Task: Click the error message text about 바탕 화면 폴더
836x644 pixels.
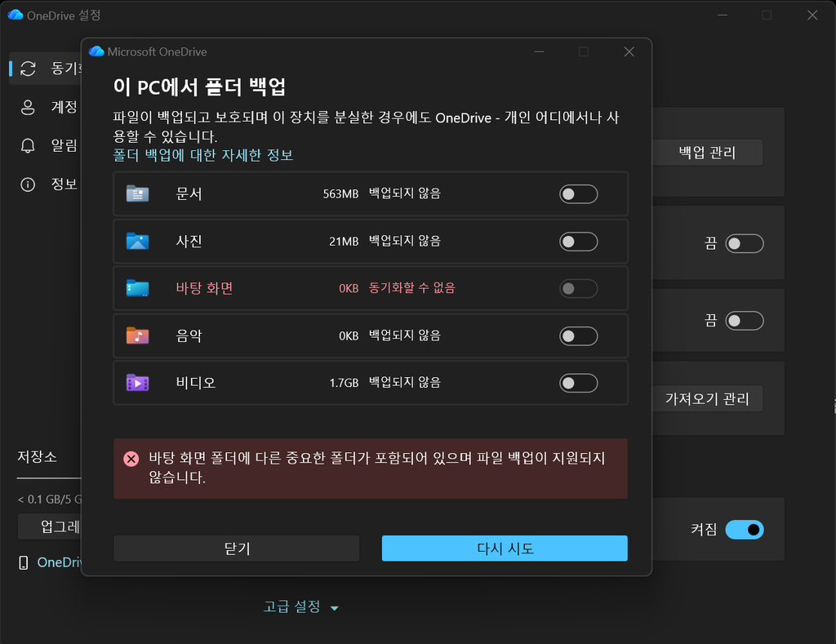Action: (x=377, y=468)
